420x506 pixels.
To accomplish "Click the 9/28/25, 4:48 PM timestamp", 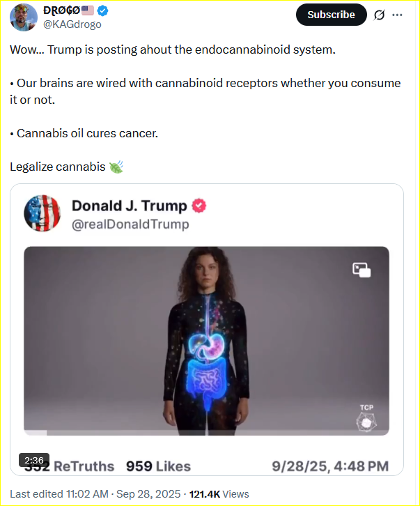I will (x=331, y=466).
